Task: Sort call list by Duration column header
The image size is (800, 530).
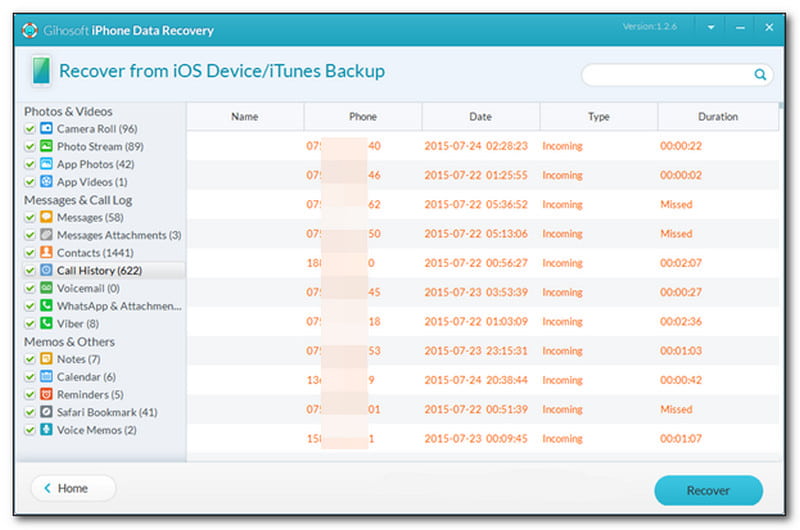Action: [x=718, y=117]
